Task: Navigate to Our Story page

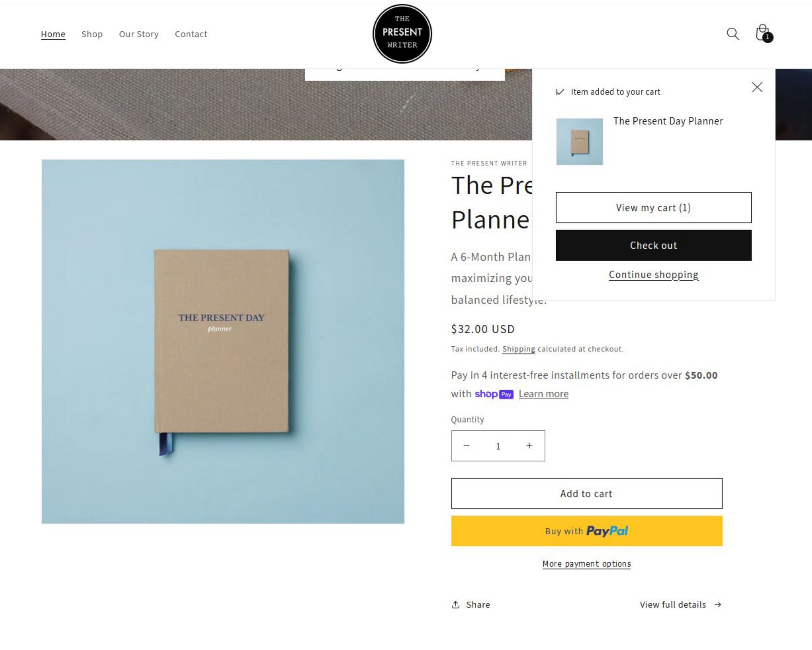Action: point(139,34)
